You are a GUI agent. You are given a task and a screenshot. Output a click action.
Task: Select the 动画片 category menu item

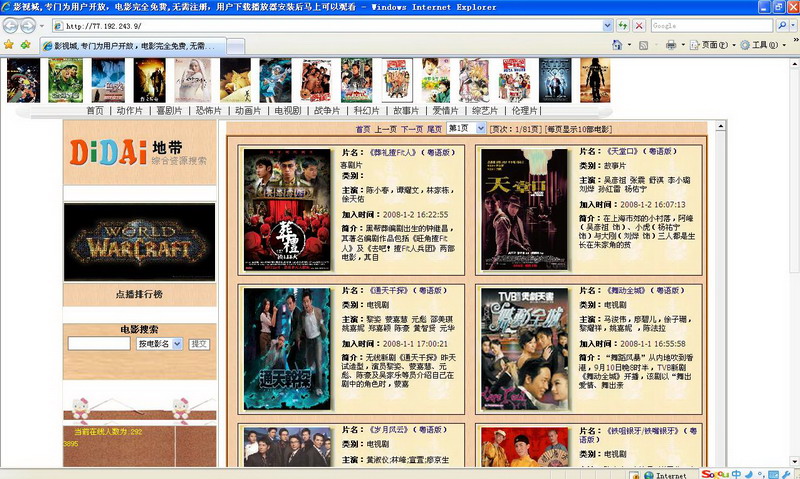tap(248, 110)
